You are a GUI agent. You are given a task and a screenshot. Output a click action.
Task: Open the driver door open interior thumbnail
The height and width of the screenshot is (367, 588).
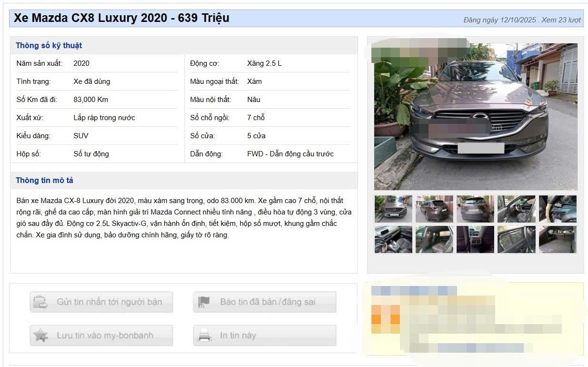[516, 209]
